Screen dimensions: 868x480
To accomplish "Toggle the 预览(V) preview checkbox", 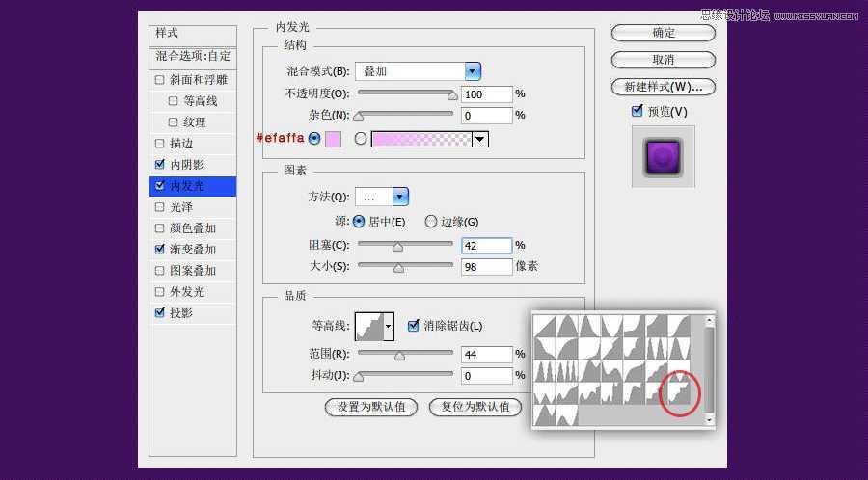I will pyautogui.click(x=637, y=111).
